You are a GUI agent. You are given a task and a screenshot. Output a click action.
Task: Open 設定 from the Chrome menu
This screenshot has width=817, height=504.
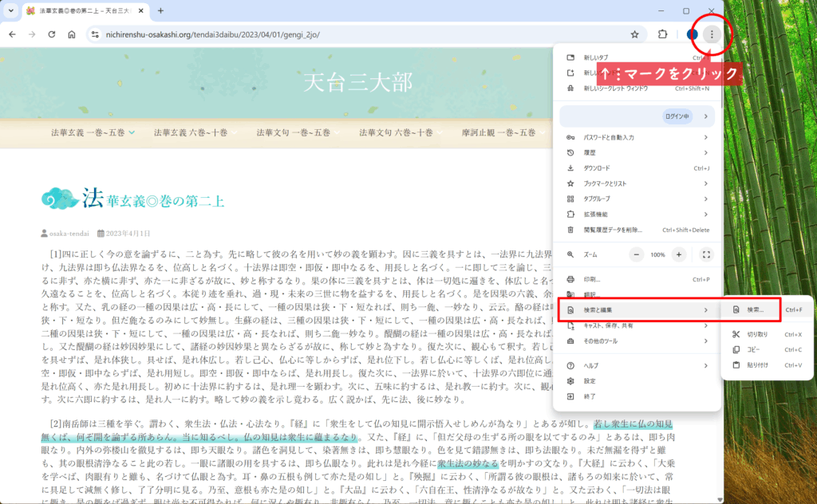pos(590,380)
